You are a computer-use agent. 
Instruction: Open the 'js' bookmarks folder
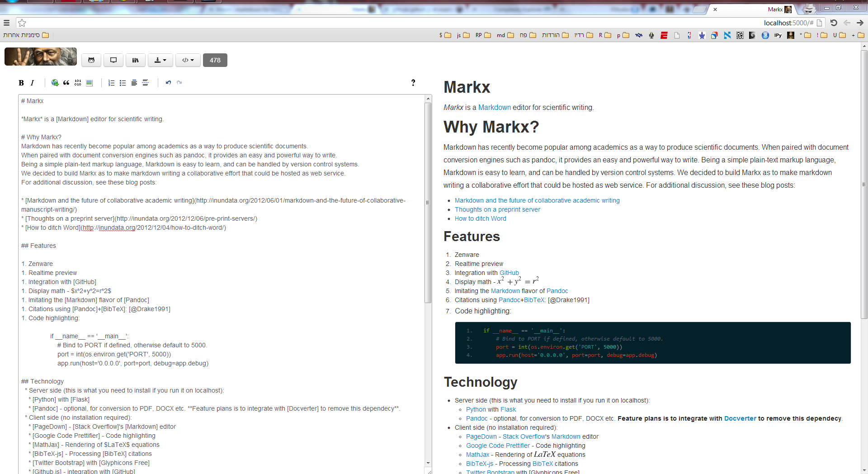click(x=463, y=35)
